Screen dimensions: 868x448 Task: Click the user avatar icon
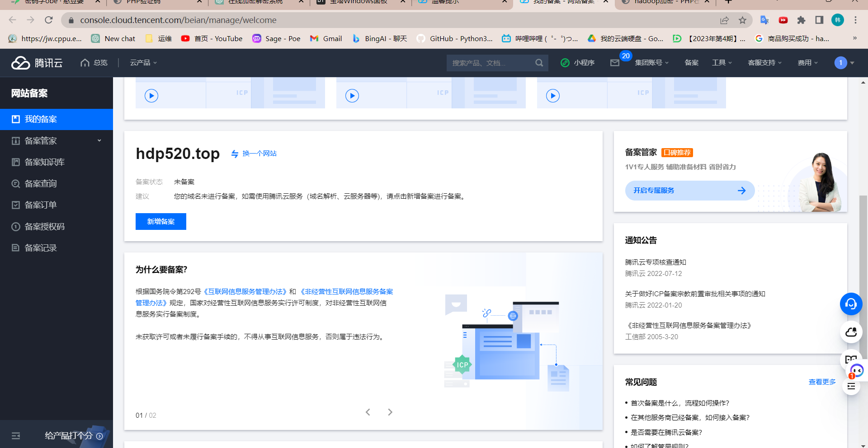pos(840,63)
